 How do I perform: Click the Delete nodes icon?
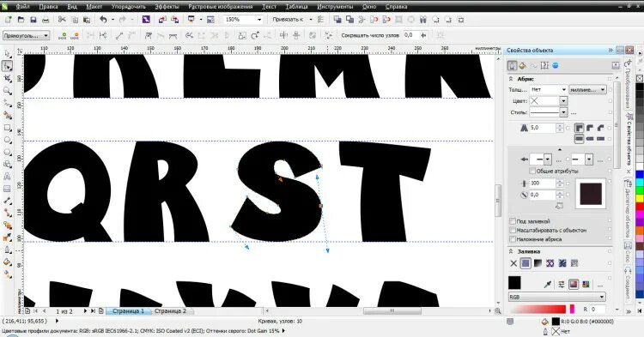point(75,36)
